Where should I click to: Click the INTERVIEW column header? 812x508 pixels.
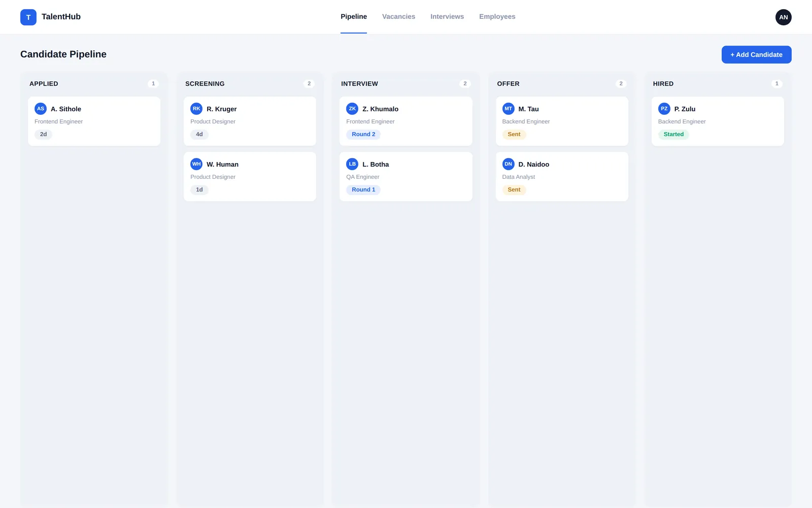359,84
